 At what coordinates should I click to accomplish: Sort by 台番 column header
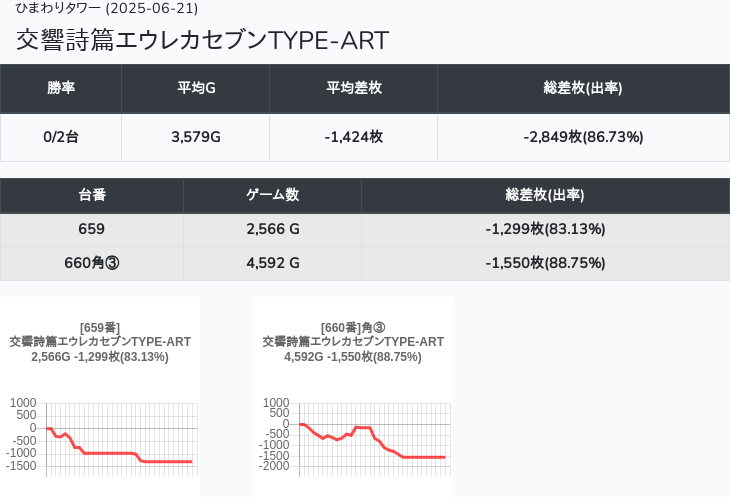[92, 195]
